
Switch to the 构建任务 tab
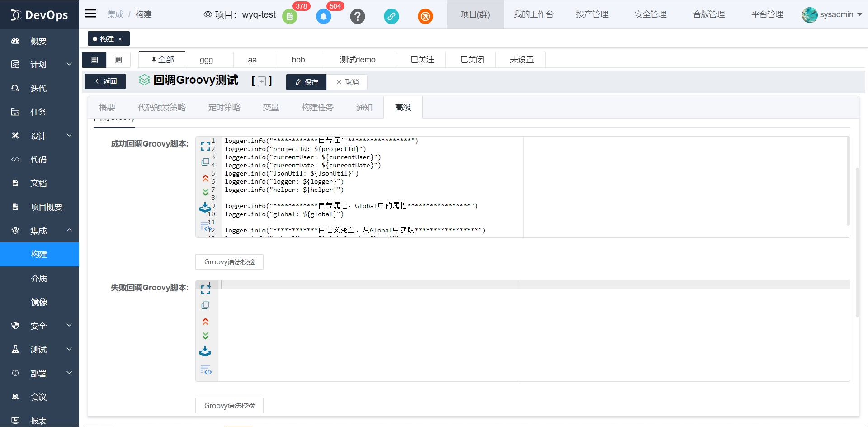(x=317, y=108)
